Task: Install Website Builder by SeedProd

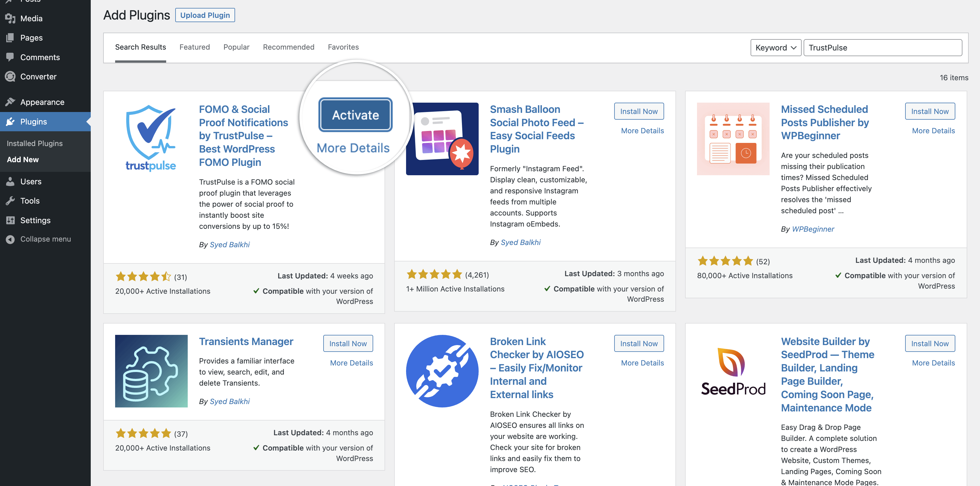Action: coord(930,343)
